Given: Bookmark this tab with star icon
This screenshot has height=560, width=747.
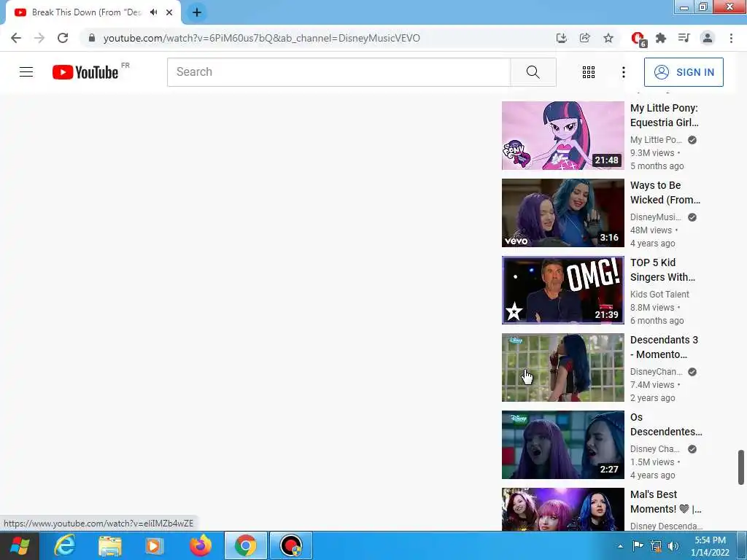Looking at the screenshot, I should [608, 38].
